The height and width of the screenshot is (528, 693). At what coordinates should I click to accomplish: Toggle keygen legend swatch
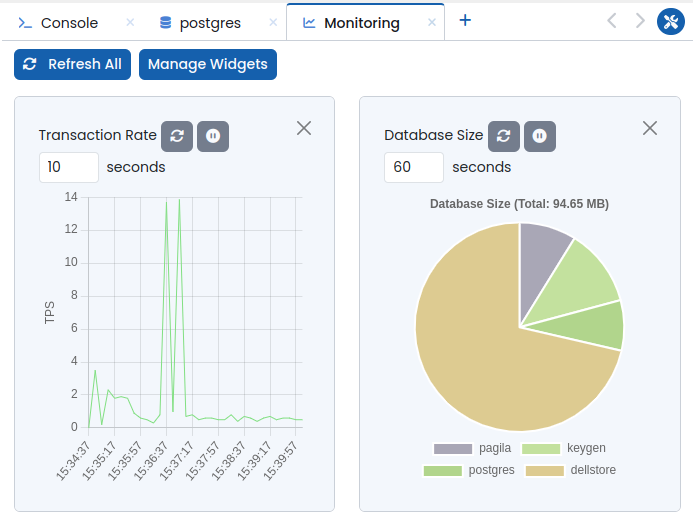click(x=541, y=449)
